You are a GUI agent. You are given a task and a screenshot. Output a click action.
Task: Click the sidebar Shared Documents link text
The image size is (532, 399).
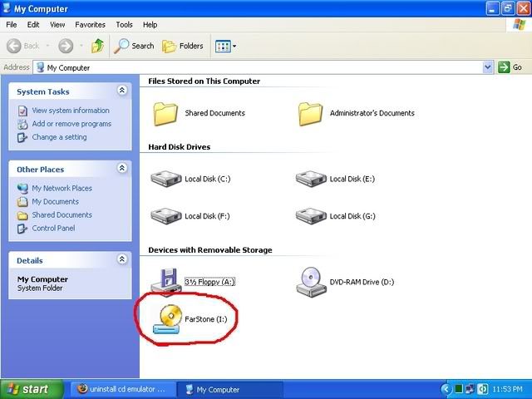coord(62,215)
